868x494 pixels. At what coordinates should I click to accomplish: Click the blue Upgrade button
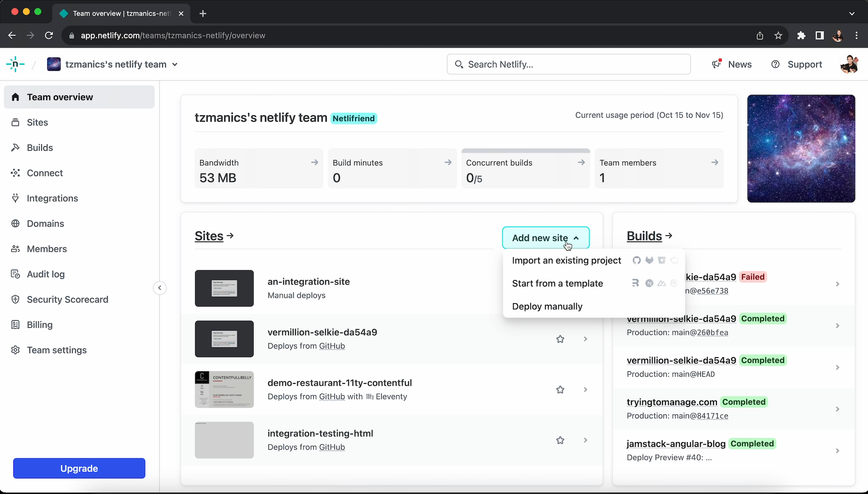[79, 468]
